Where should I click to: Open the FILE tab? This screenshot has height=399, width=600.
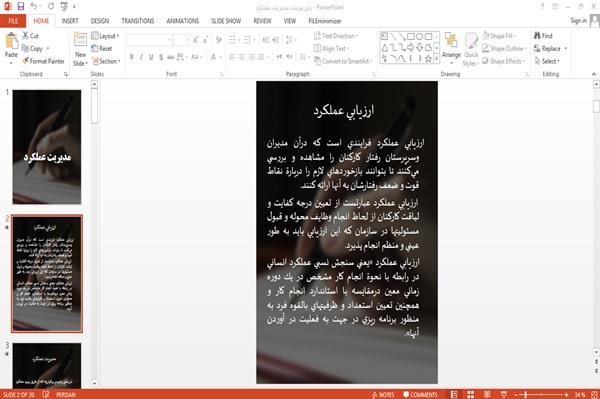13,21
